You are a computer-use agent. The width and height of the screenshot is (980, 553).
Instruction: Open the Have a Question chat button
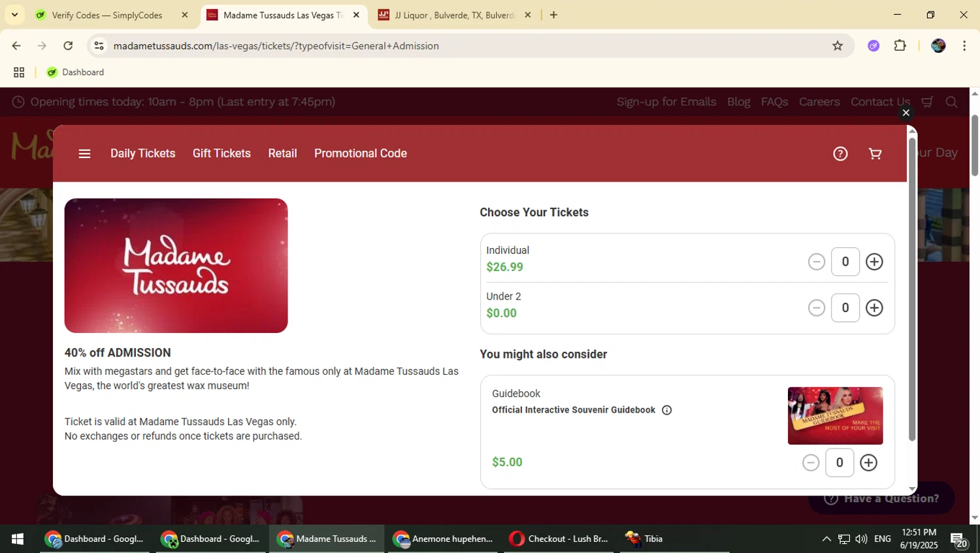881,499
